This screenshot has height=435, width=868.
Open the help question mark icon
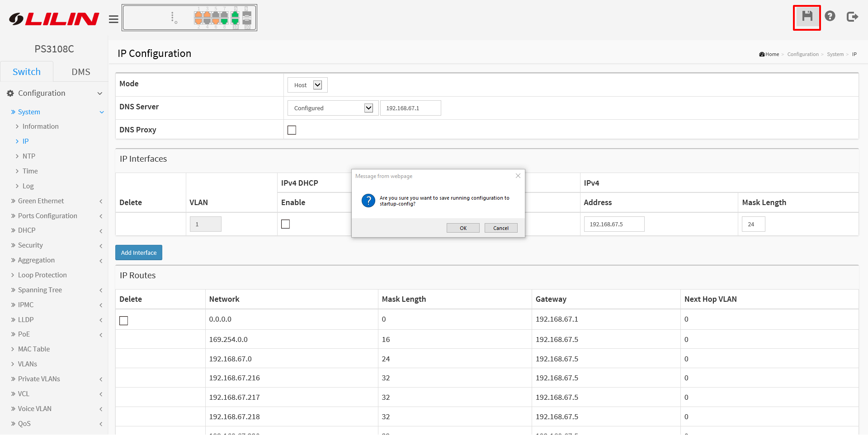pos(830,16)
